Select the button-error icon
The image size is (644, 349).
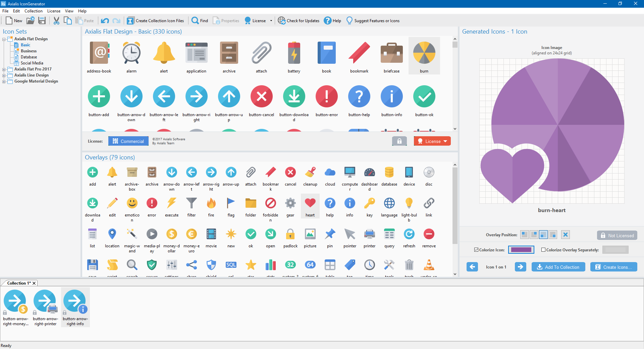(x=326, y=97)
